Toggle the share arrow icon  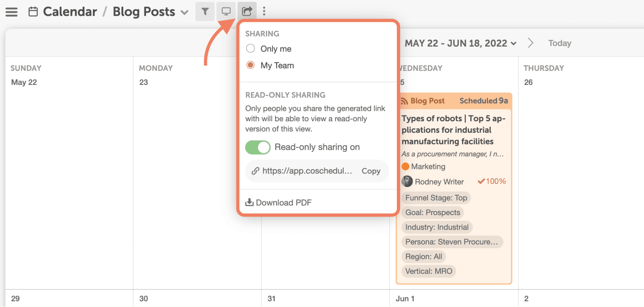click(247, 12)
